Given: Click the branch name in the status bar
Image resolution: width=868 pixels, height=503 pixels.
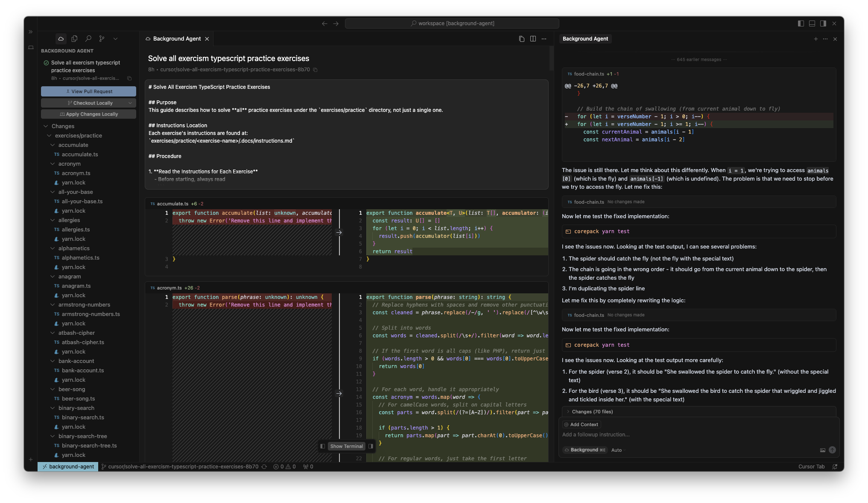Looking at the screenshot, I should click(x=180, y=467).
